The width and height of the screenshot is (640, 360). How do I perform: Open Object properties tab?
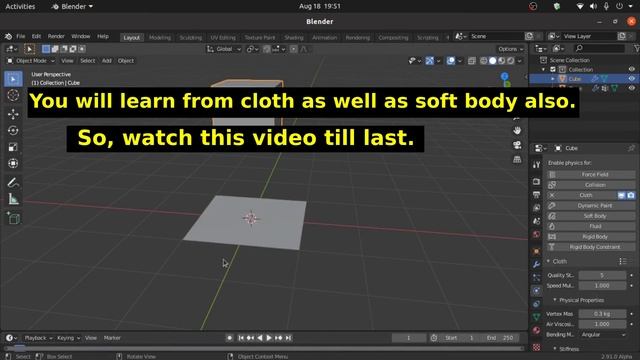tap(536, 251)
